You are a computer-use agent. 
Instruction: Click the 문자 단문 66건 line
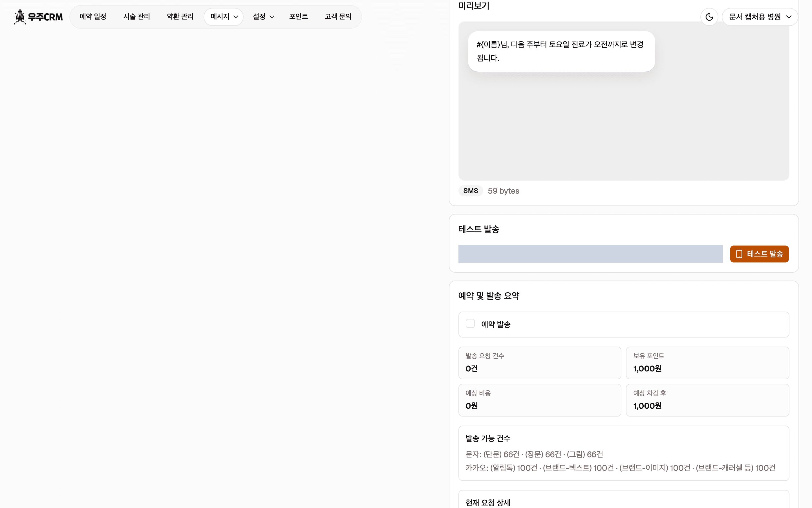[x=534, y=454]
